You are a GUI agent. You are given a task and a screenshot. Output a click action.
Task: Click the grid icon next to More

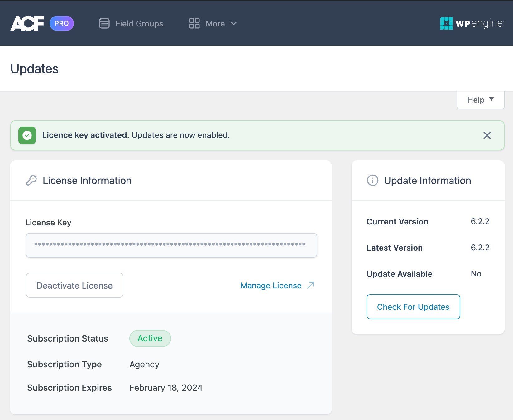194,23
